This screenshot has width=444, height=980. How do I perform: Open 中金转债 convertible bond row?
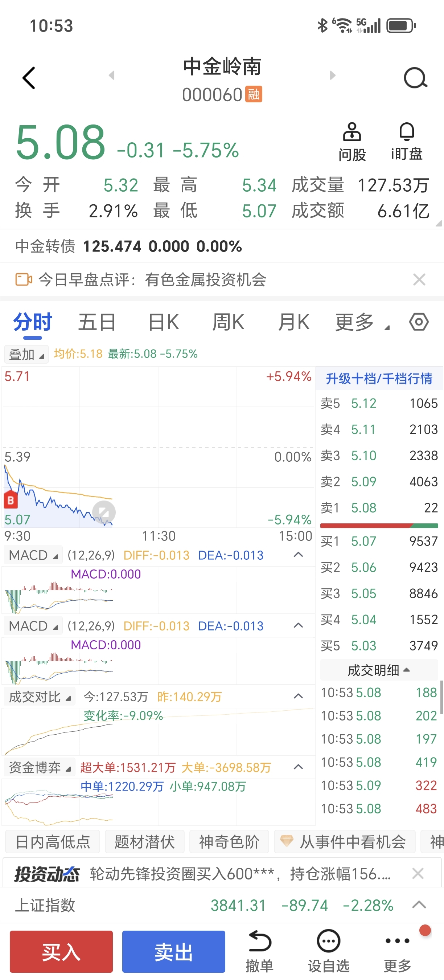pyautogui.click(x=222, y=246)
